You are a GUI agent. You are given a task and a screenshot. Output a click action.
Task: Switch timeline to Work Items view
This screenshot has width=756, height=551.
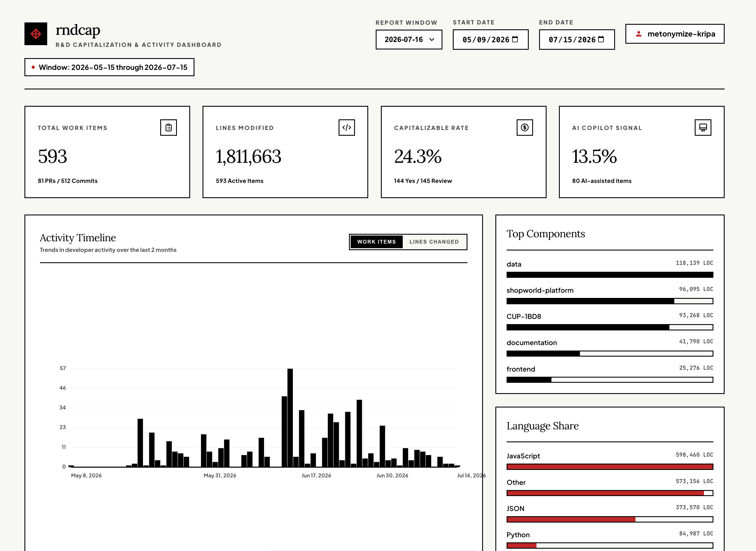[x=376, y=242]
